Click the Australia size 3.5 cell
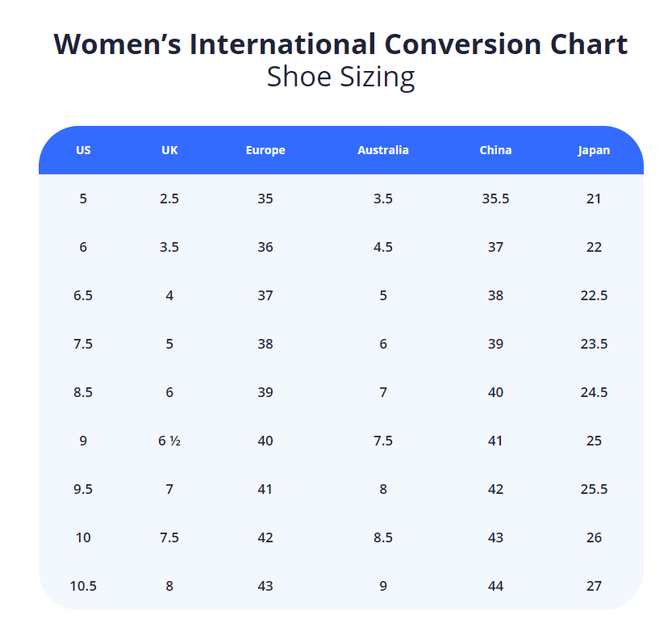Image resolution: width=672 pixels, height=623 pixels. tap(383, 199)
